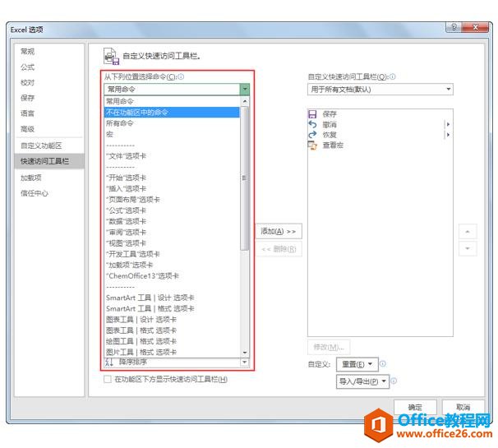Screen dimensions: 498x448
Task: Select 图表工具 | 格式 选项卡
Action: [172, 330]
